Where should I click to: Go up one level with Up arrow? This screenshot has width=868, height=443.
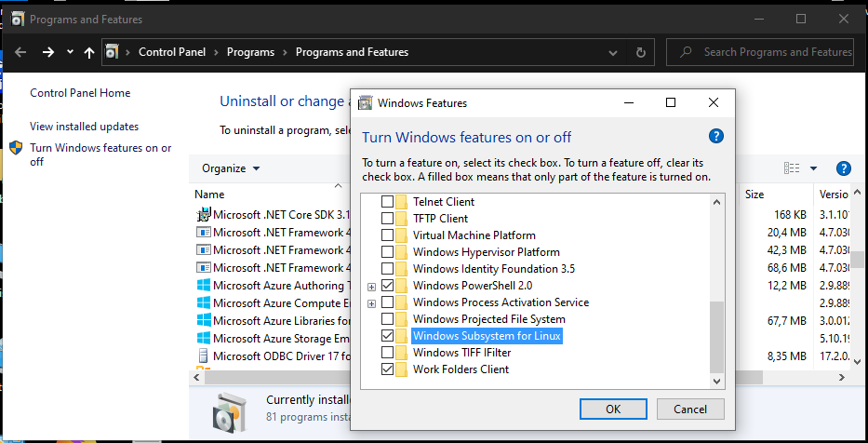(89, 52)
